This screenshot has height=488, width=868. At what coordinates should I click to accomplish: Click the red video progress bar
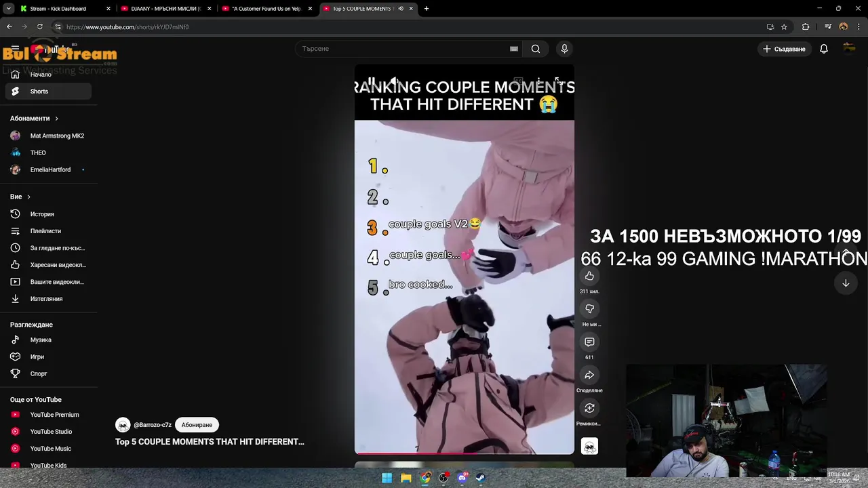point(465,453)
